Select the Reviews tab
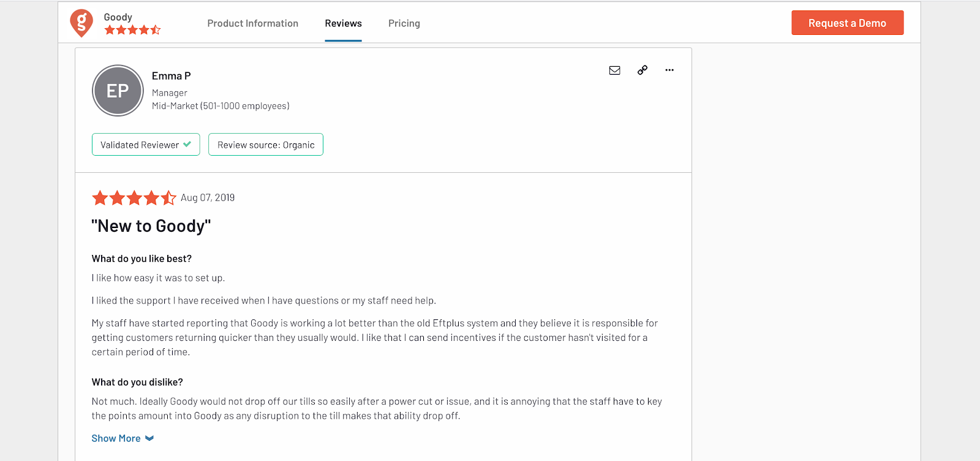 pos(343,23)
